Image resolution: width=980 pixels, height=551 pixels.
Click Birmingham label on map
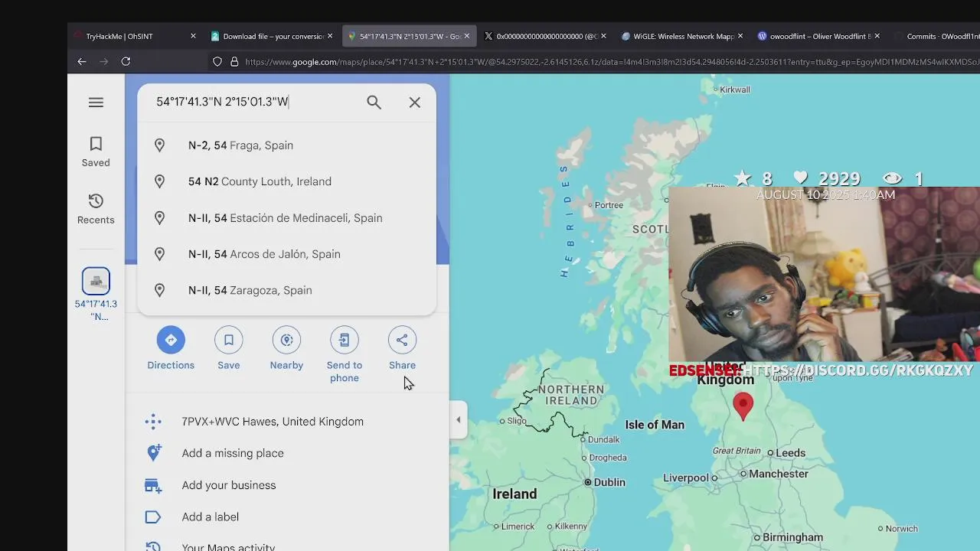[x=792, y=537]
